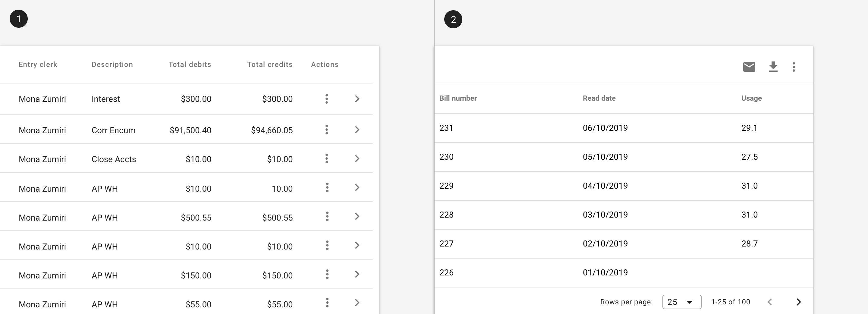Viewport: 868px width, 314px height.
Task: Select bill number 226
Action: (x=446, y=273)
